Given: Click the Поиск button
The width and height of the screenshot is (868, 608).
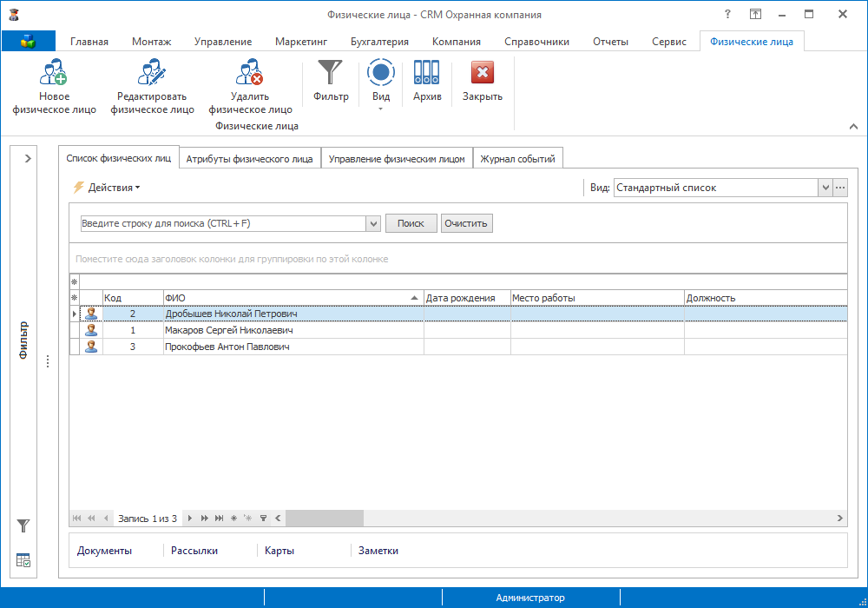Looking at the screenshot, I should pos(411,224).
